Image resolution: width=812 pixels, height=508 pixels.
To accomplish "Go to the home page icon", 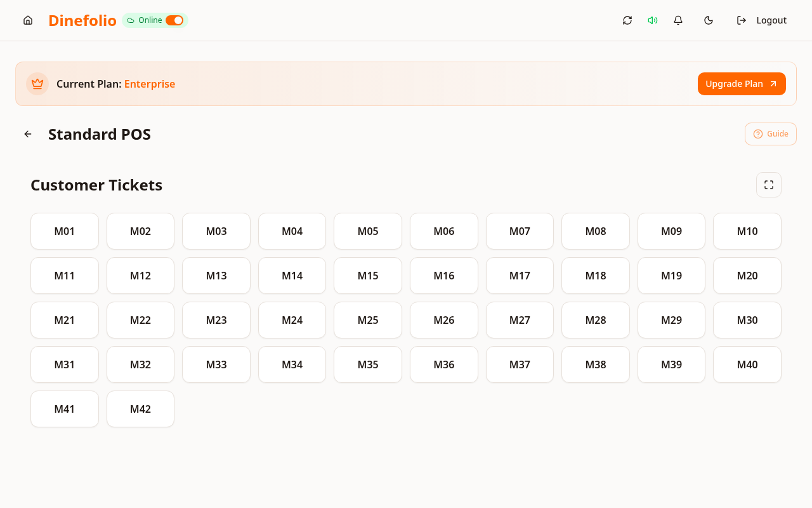I will click(28, 20).
